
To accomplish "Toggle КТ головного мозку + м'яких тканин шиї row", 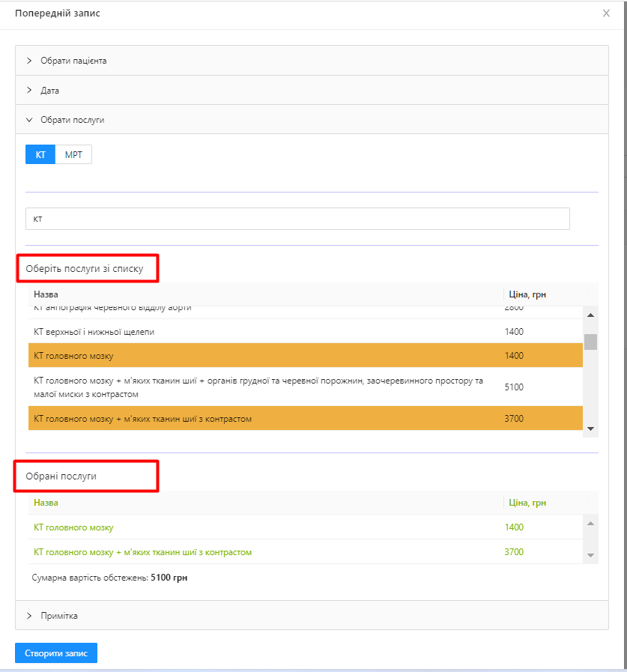I will [142, 419].
